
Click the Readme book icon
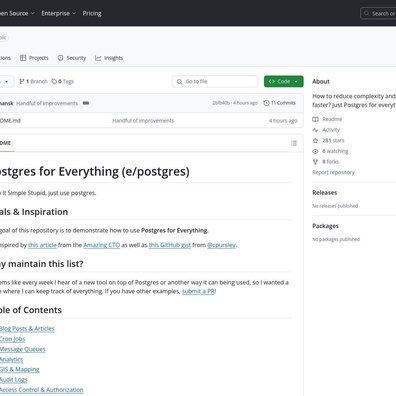click(315, 119)
